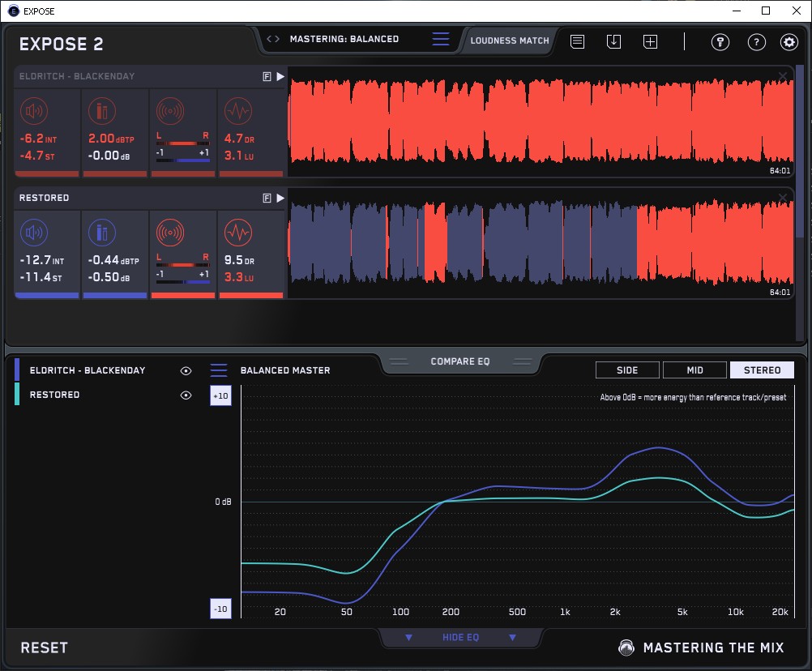Screen dimensions: 812x671
Task: Collapse the panel with Hide EQ
Action: click(460, 638)
